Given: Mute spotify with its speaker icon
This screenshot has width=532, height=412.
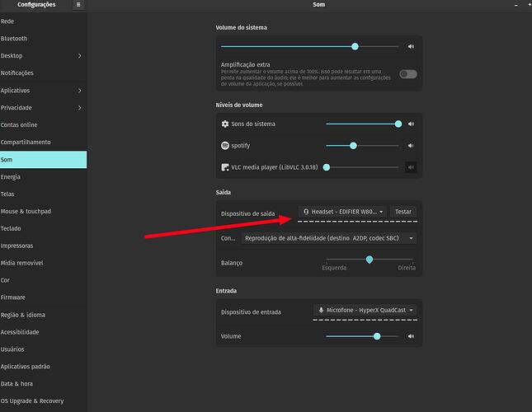Looking at the screenshot, I should [x=411, y=146].
